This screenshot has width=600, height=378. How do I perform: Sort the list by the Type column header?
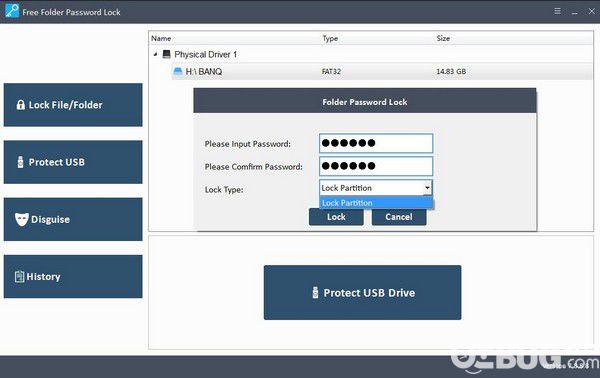pos(330,38)
